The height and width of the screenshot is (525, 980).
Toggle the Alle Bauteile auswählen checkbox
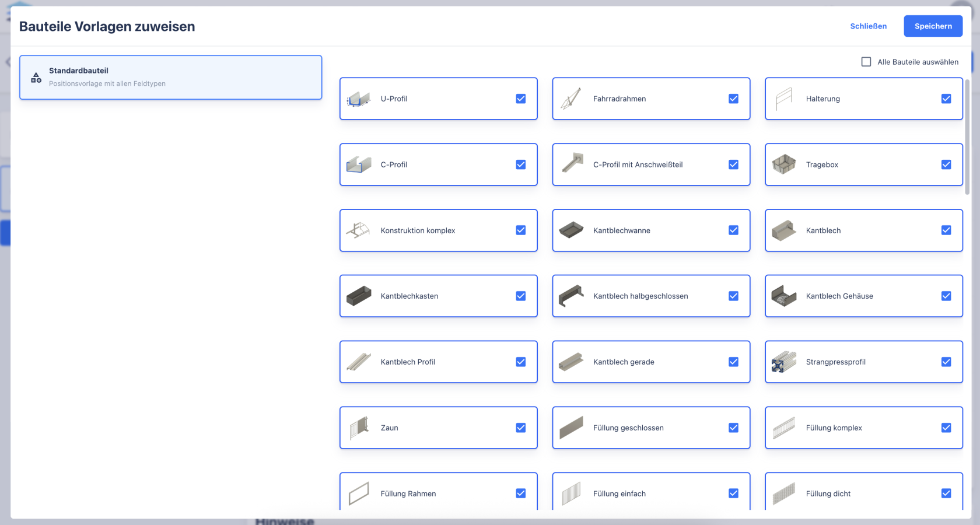coord(866,61)
